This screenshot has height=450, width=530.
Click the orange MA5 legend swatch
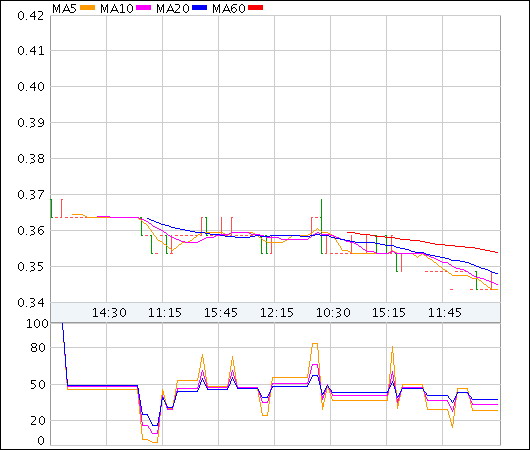(88, 8)
